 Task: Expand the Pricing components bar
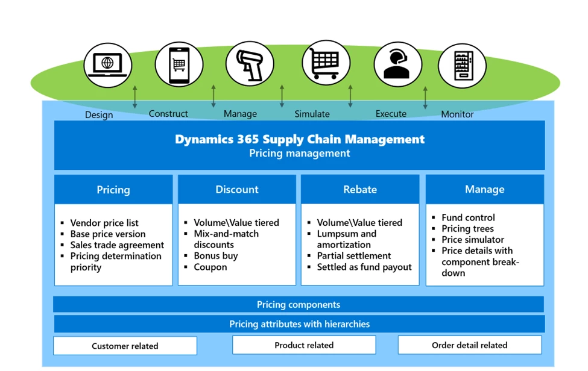(x=299, y=304)
